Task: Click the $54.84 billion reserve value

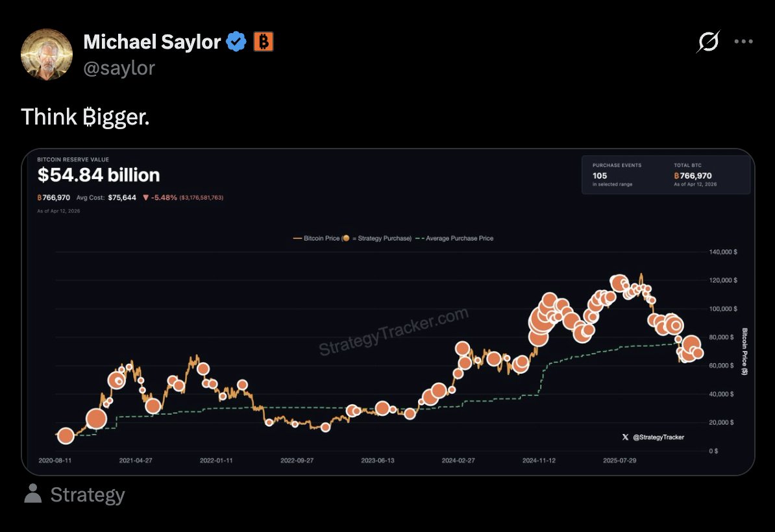Action: click(x=99, y=175)
